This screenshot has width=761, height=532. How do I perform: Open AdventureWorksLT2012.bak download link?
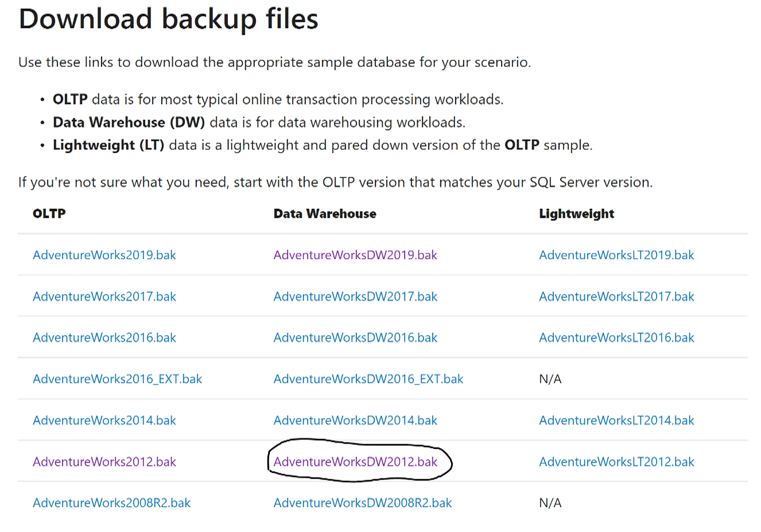(616, 461)
